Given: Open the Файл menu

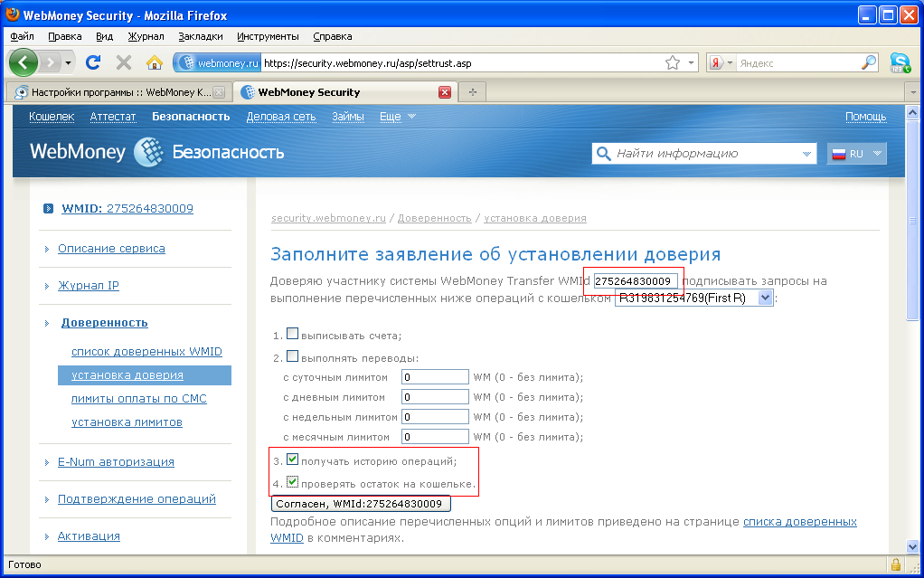Looking at the screenshot, I should pos(23,36).
